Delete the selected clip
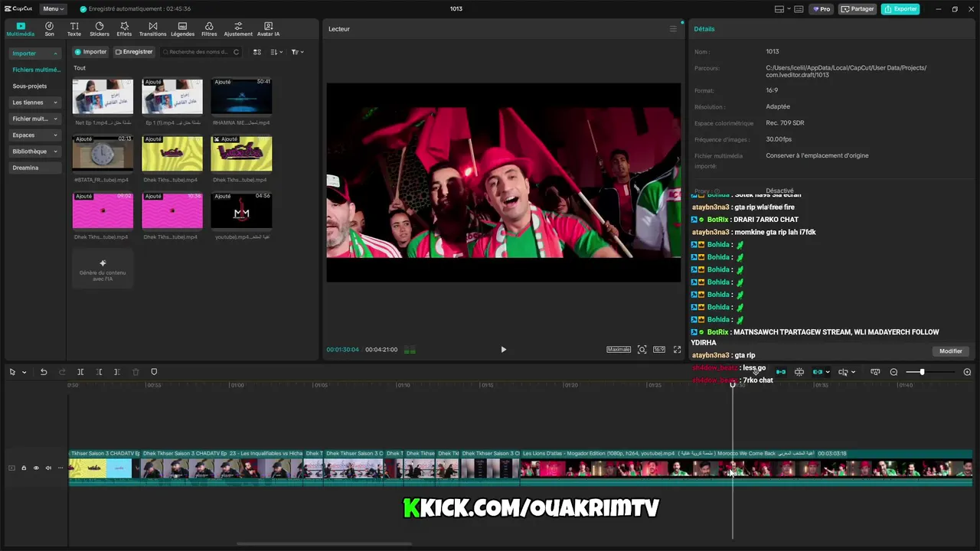 click(x=136, y=372)
